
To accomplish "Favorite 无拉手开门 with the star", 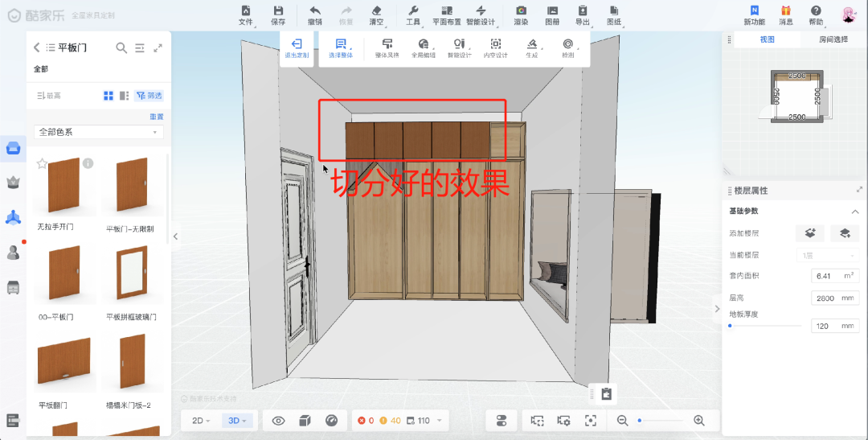I will 42,163.
